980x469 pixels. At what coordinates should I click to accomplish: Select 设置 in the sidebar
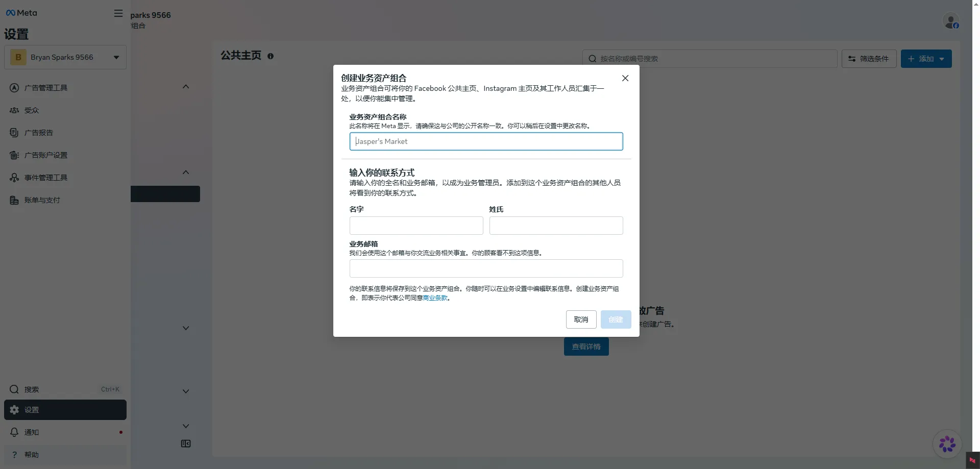(x=65, y=410)
